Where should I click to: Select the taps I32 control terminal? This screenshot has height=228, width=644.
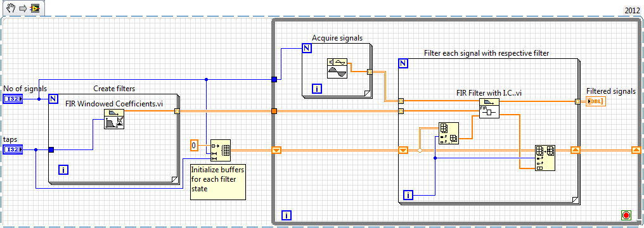pyautogui.click(x=13, y=149)
